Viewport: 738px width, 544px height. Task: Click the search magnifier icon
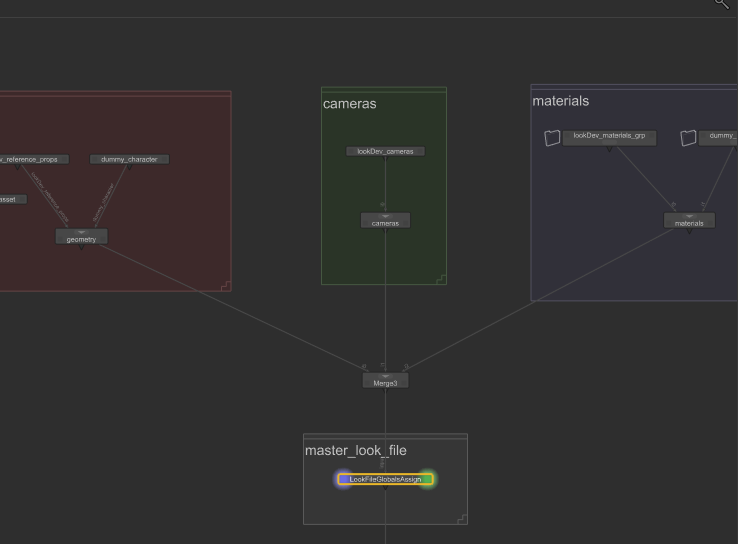tap(722, 5)
